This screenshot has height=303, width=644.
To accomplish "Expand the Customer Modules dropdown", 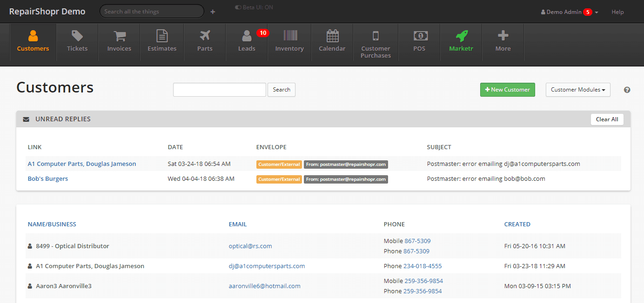I will (578, 90).
